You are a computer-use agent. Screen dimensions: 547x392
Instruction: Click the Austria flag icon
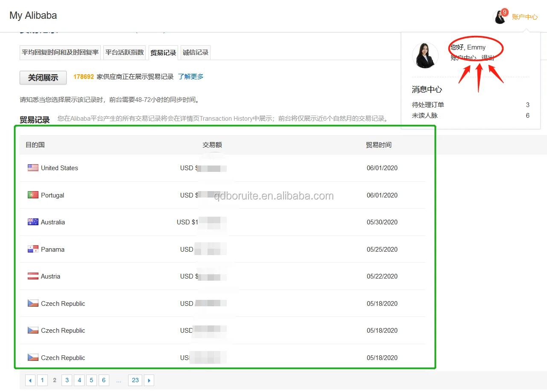tap(33, 276)
